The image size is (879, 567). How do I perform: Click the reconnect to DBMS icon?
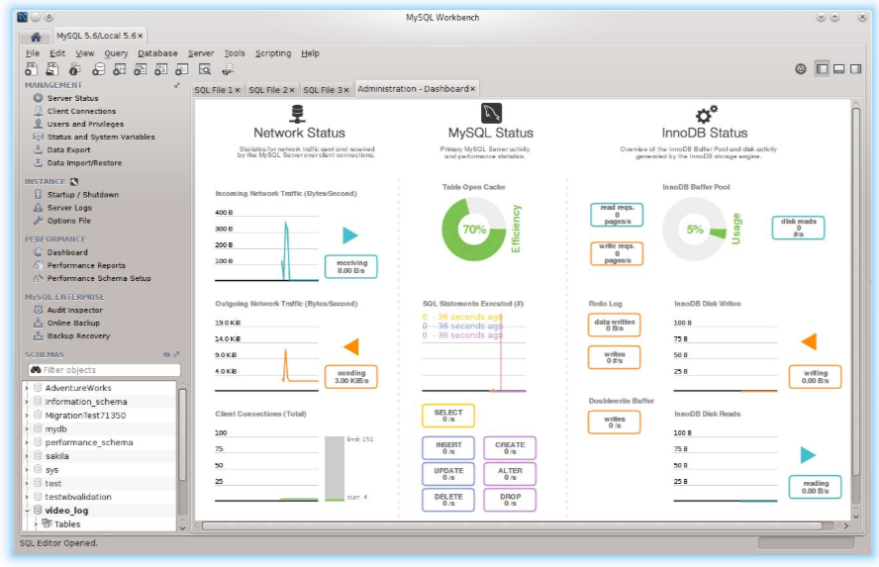pyautogui.click(x=228, y=69)
